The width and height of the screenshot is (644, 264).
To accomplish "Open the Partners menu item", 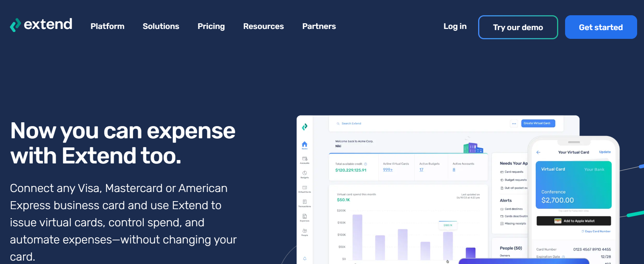I will coord(319,26).
